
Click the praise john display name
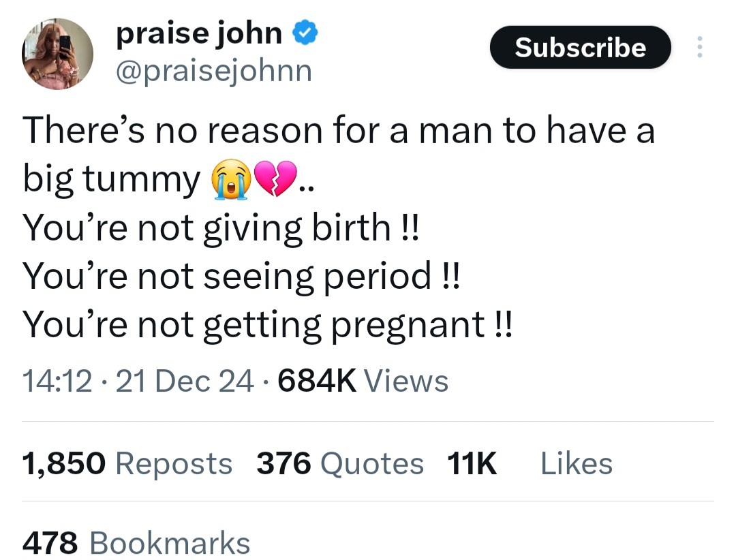(199, 33)
